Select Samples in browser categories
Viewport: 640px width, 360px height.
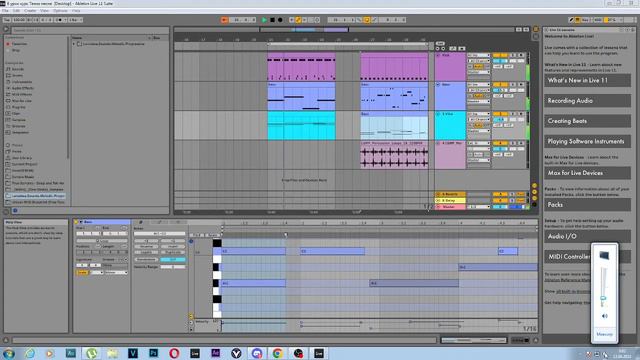[x=19, y=120]
